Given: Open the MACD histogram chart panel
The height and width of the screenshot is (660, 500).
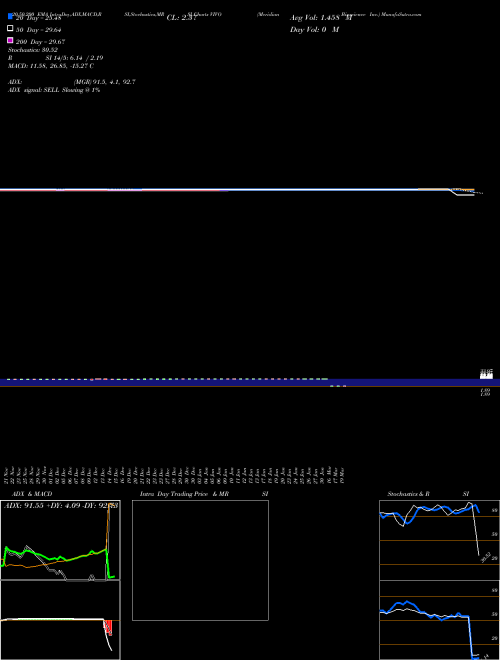Looking at the screenshot, I should (x=60, y=620).
